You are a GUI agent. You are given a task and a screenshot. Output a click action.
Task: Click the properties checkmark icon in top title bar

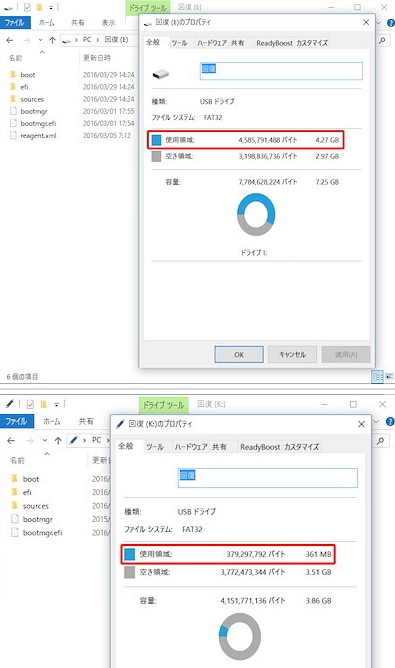pyautogui.click(x=27, y=7)
